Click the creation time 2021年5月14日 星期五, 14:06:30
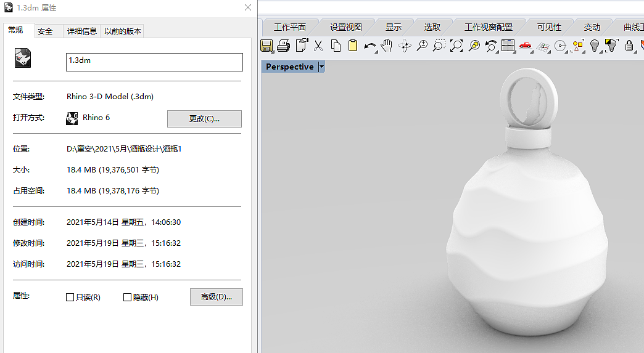 click(123, 222)
